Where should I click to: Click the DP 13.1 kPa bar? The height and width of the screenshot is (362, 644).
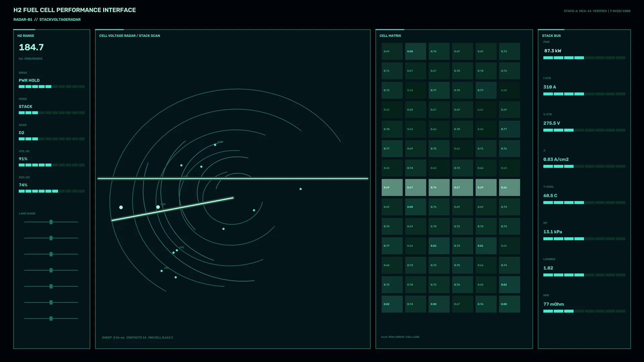(584, 239)
